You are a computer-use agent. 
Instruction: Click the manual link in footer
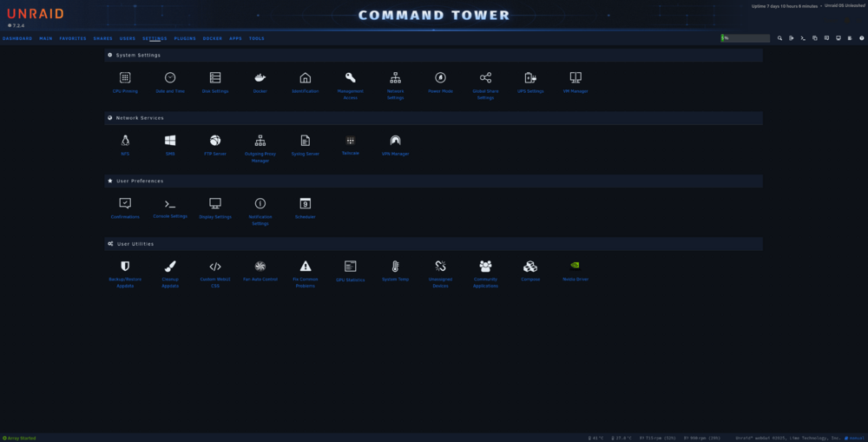tap(855, 439)
